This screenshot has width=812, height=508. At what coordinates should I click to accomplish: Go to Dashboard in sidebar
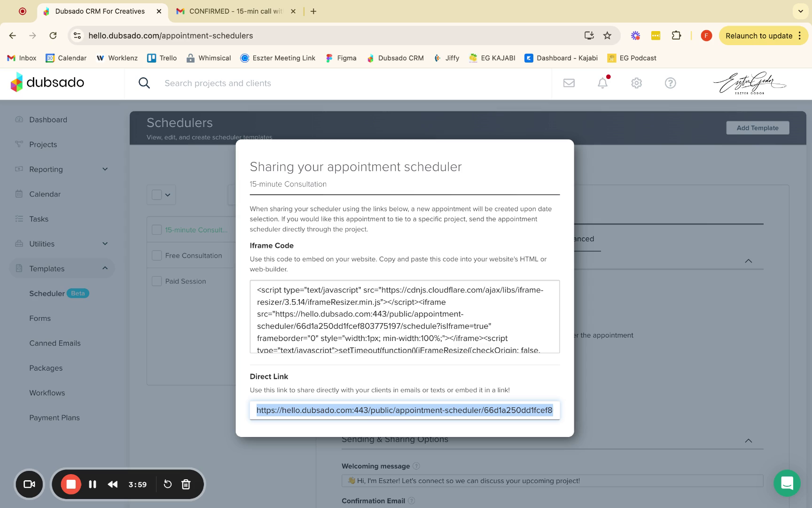coord(48,119)
